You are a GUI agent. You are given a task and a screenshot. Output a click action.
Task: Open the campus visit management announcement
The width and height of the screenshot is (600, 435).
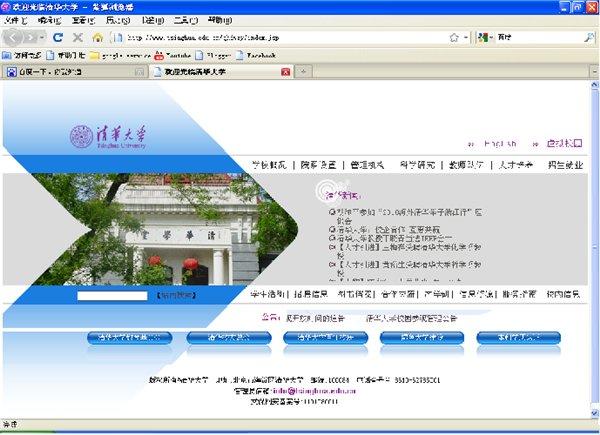click(x=411, y=318)
